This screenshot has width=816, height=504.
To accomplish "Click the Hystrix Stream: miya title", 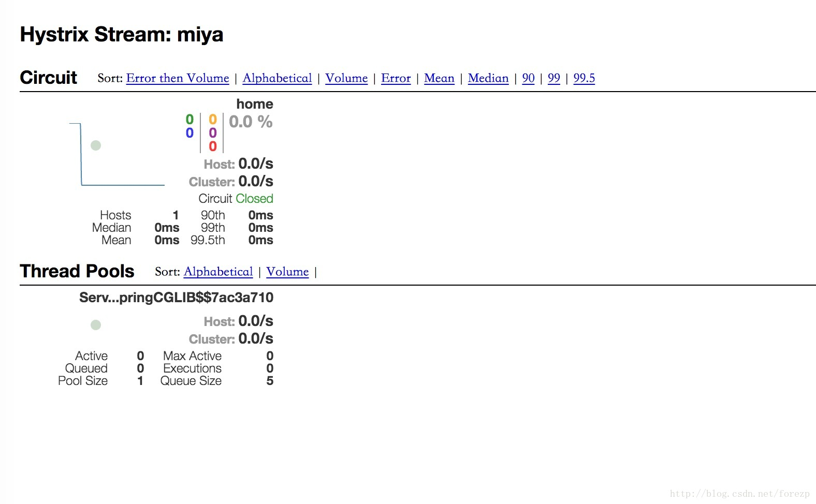I will 122,35.
